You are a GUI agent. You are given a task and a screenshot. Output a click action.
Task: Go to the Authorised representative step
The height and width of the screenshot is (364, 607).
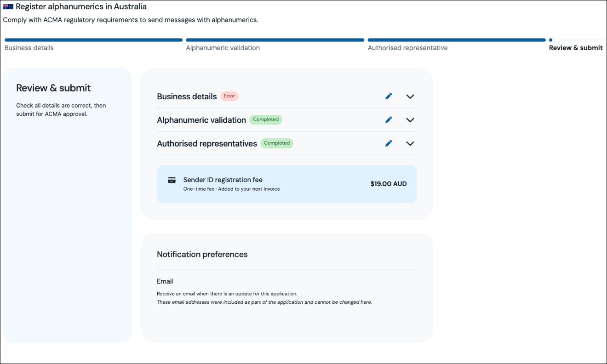tap(407, 48)
